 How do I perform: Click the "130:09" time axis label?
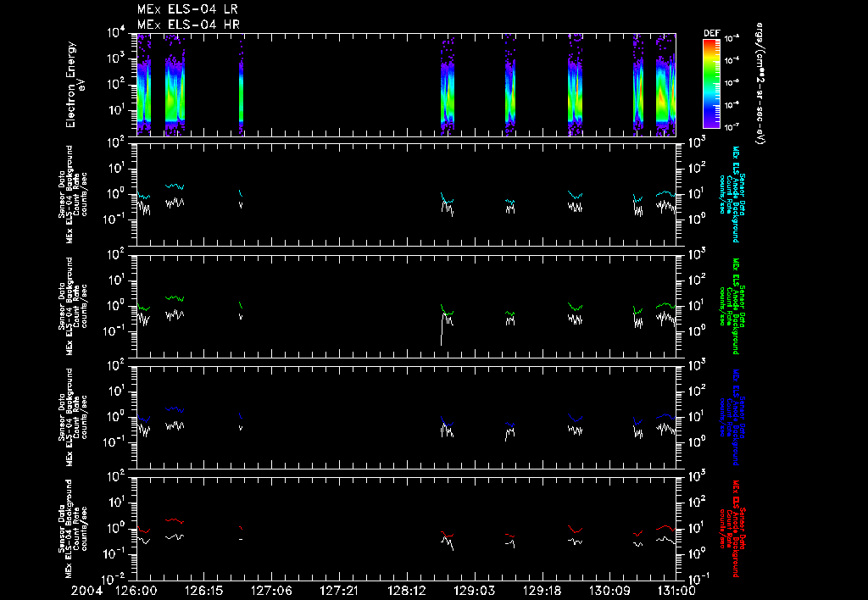pyautogui.click(x=609, y=591)
